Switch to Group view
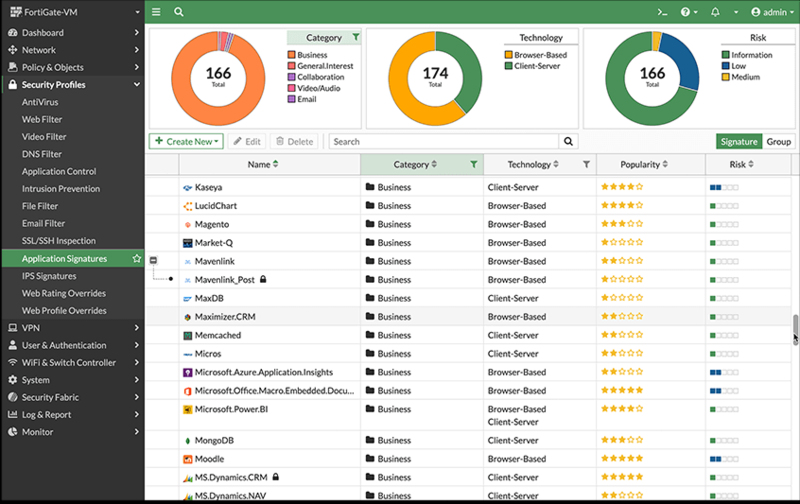The image size is (800, 504). click(778, 141)
